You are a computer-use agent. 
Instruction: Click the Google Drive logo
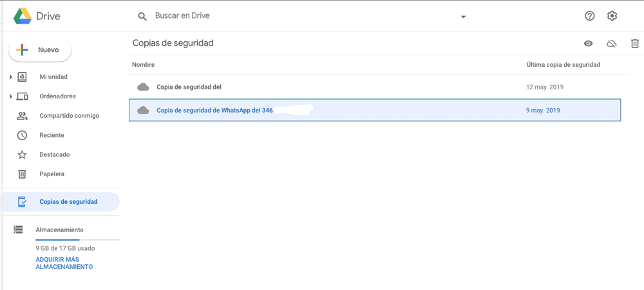(23, 16)
